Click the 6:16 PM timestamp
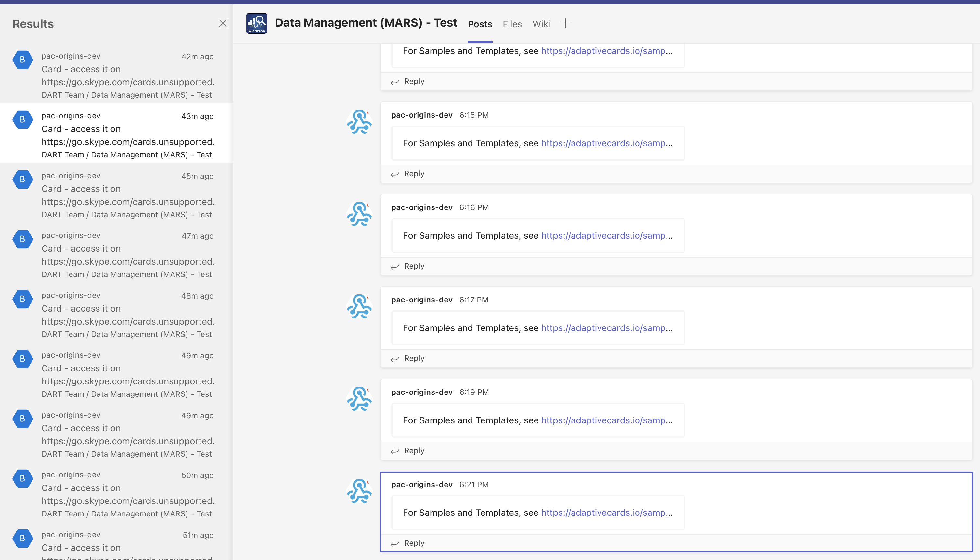This screenshot has width=980, height=560. tap(474, 207)
